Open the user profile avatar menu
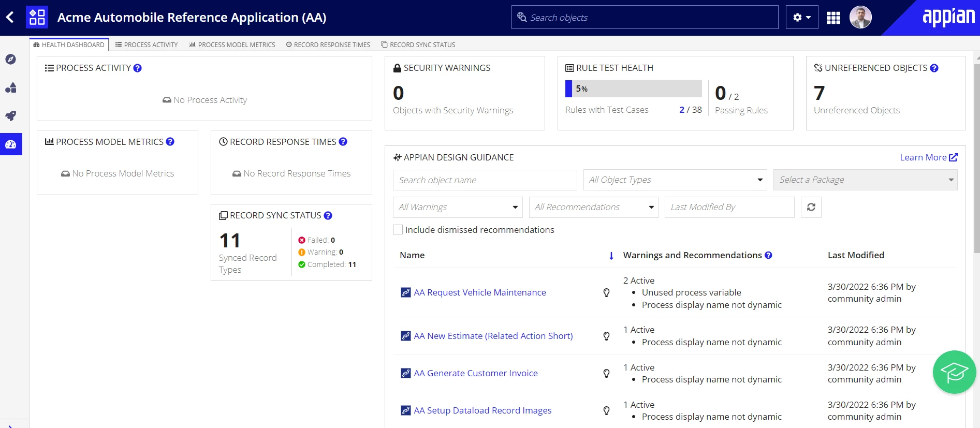980x428 pixels. point(860,18)
